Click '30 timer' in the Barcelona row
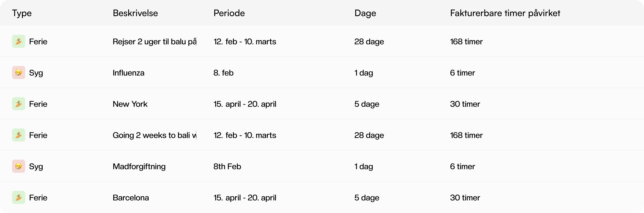644x213 pixels. click(465, 198)
